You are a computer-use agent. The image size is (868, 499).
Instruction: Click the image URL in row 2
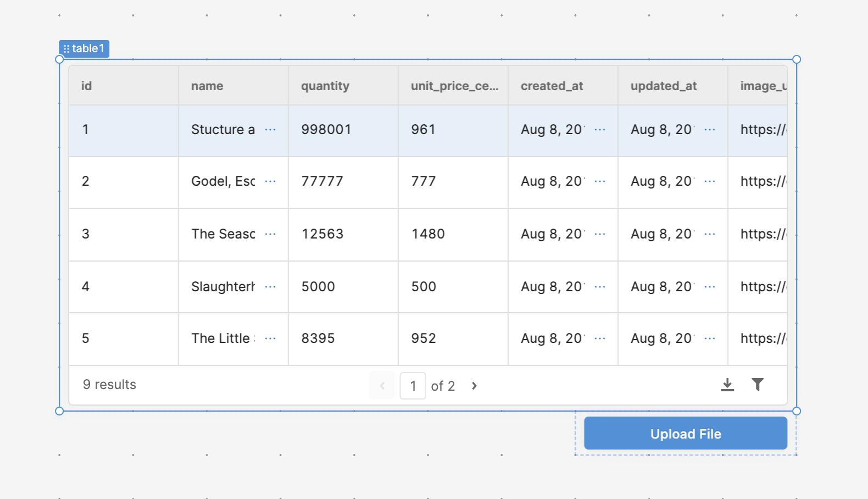(763, 181)
